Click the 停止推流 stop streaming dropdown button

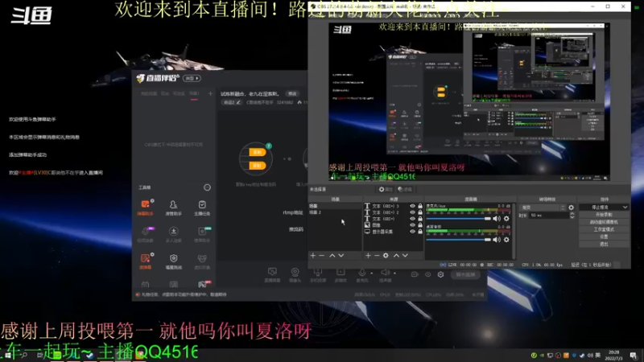pyautogui.click(x=604, y=208)
